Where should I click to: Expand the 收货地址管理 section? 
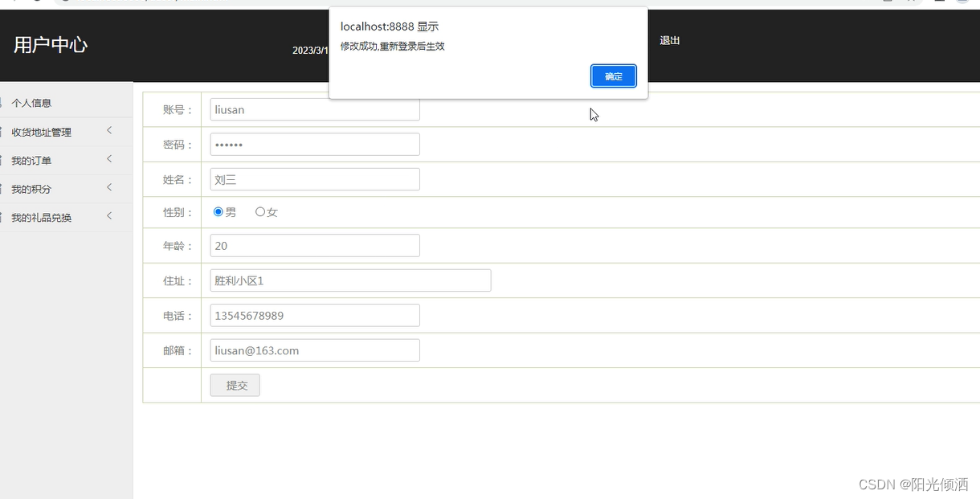[x=109, y=130]
